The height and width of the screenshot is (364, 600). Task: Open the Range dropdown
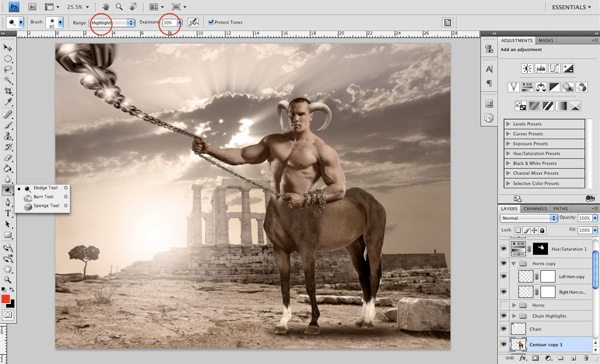point(112,23)
